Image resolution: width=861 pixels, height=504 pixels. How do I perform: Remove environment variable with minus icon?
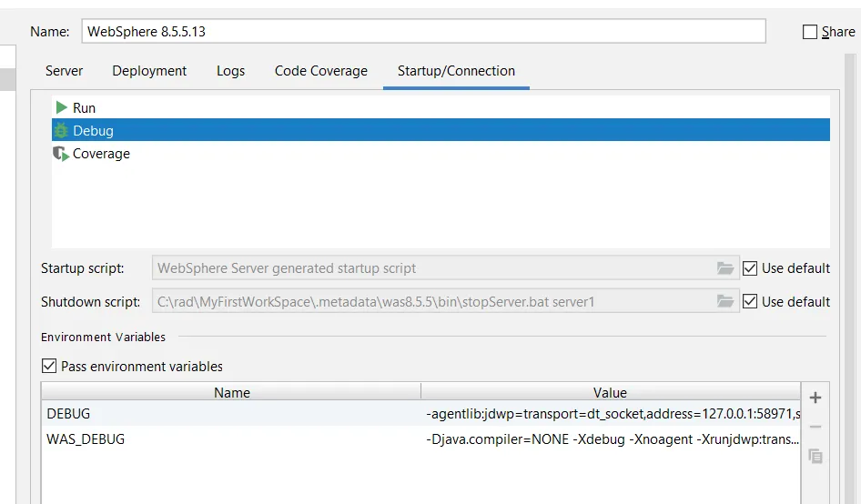click(815, 427)
